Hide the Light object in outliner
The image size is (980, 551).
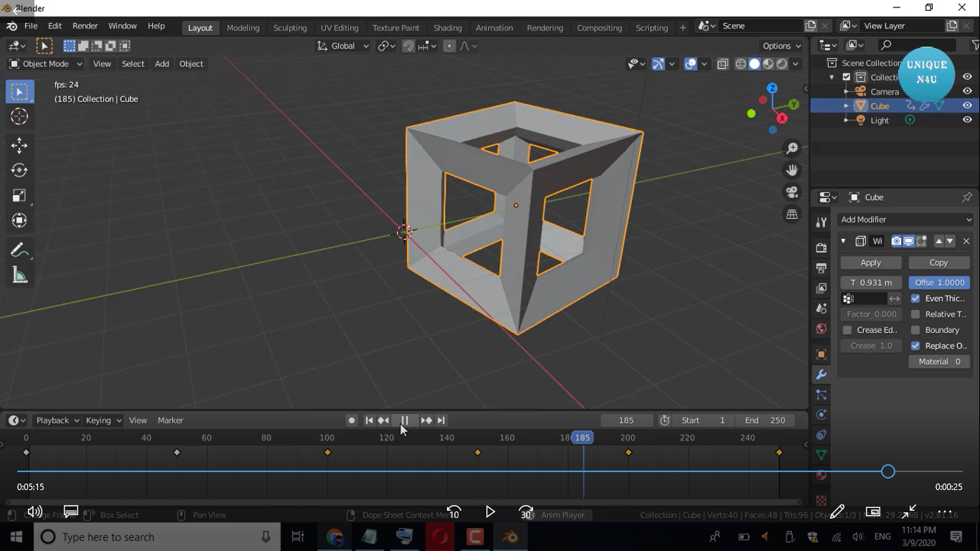click(967, 121)
